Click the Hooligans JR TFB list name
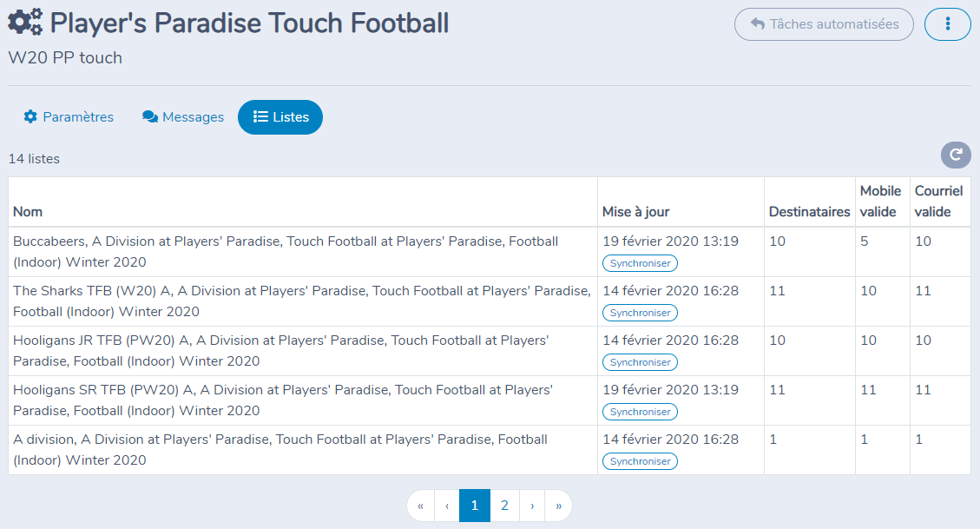Image resolution: width=980 pixels, height=529 pixels. point(281,350)
